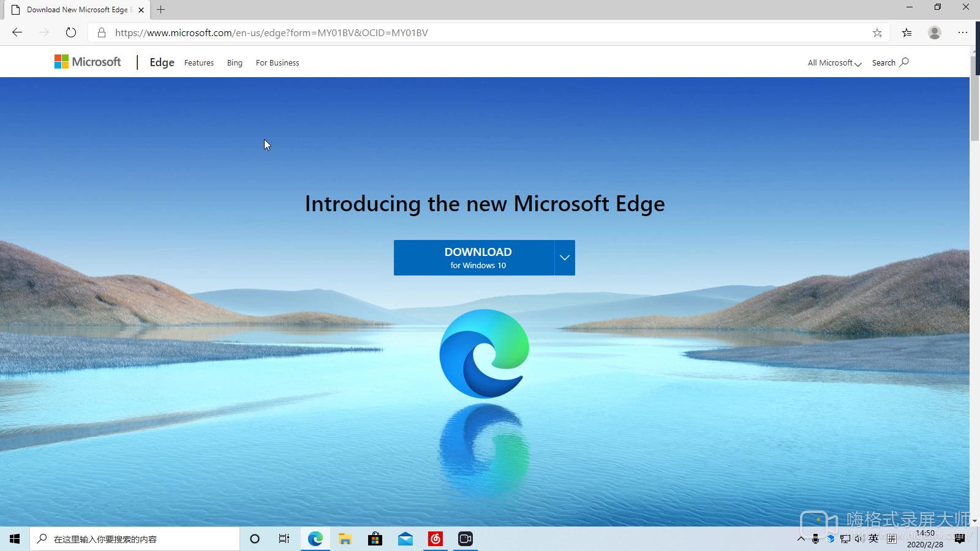
Task: Toggle the 英 input language indicator
Action: 873,539
